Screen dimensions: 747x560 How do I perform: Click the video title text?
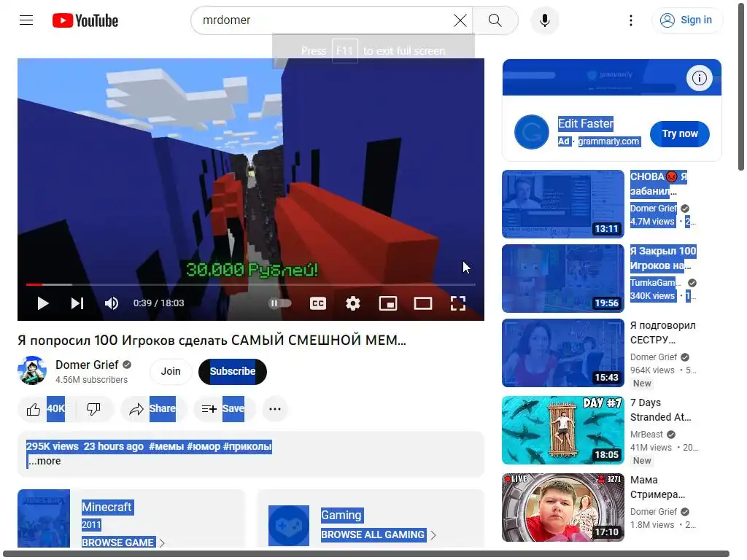click(212, 340)
